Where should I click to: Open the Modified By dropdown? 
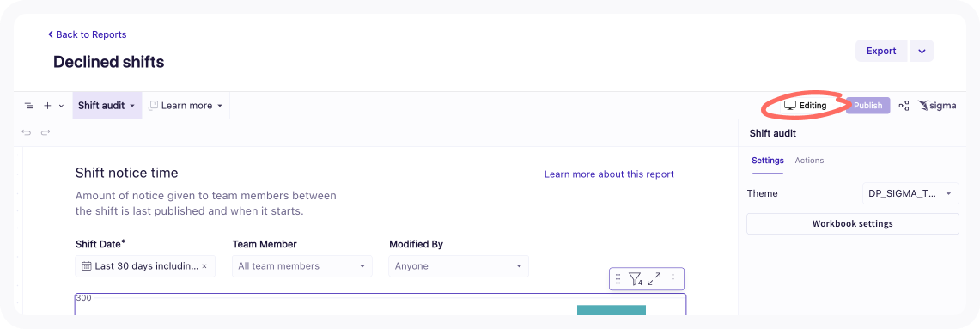tap(458, 266)
